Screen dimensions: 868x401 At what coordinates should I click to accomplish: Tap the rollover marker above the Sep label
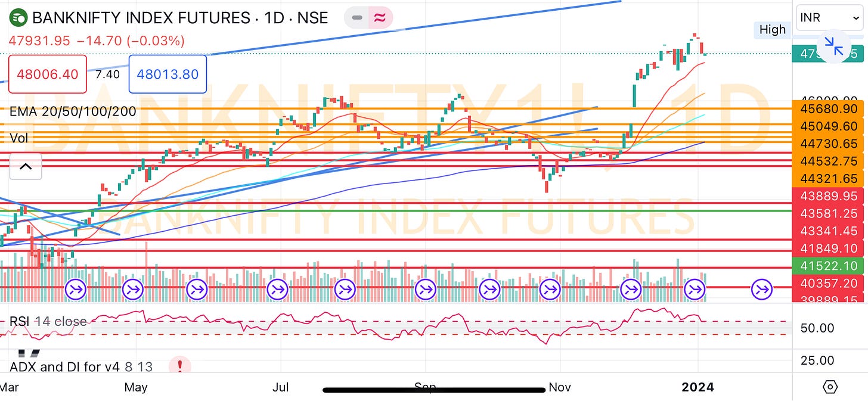click(426, 290)
